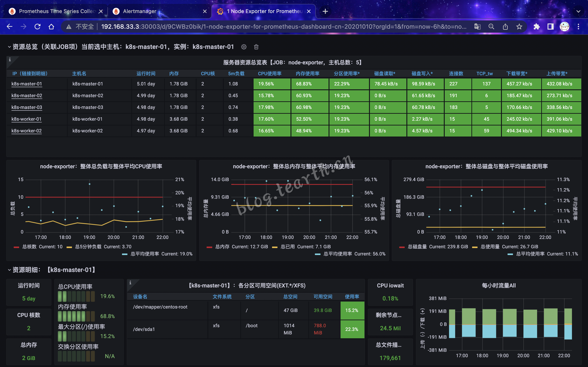Open the translate page icon
Image resolution: width=588 pixels, height=367 pixels.
(477, 27)
